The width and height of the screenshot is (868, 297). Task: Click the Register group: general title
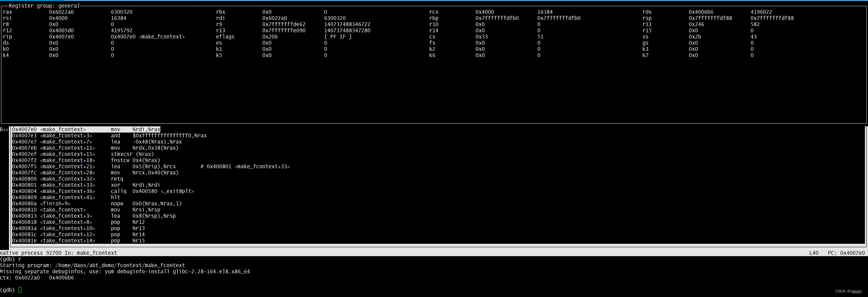coord(44,6)
